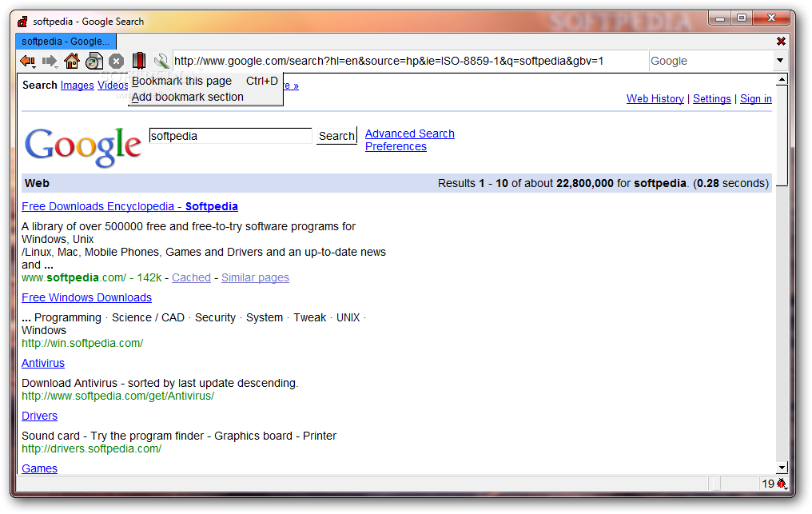Open the Images link

click(78, 85)
